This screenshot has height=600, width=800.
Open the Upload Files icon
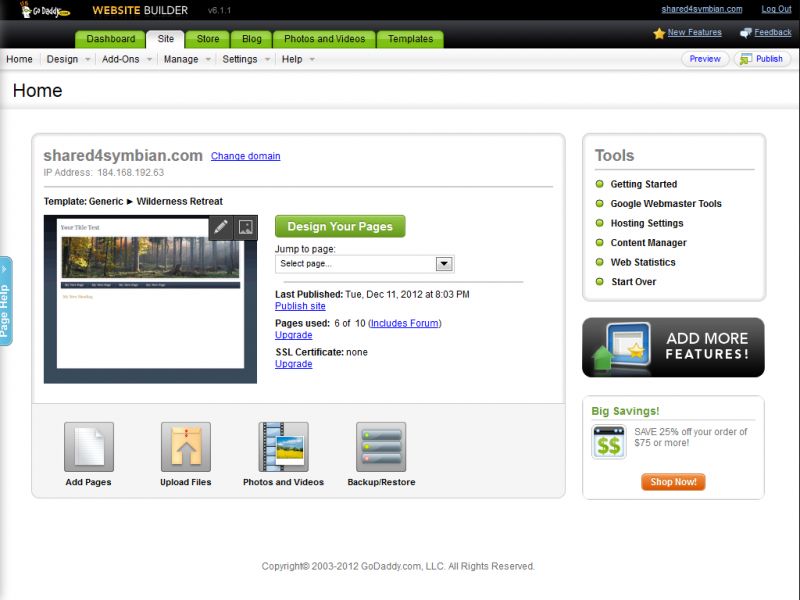click(x=186, y=446)
